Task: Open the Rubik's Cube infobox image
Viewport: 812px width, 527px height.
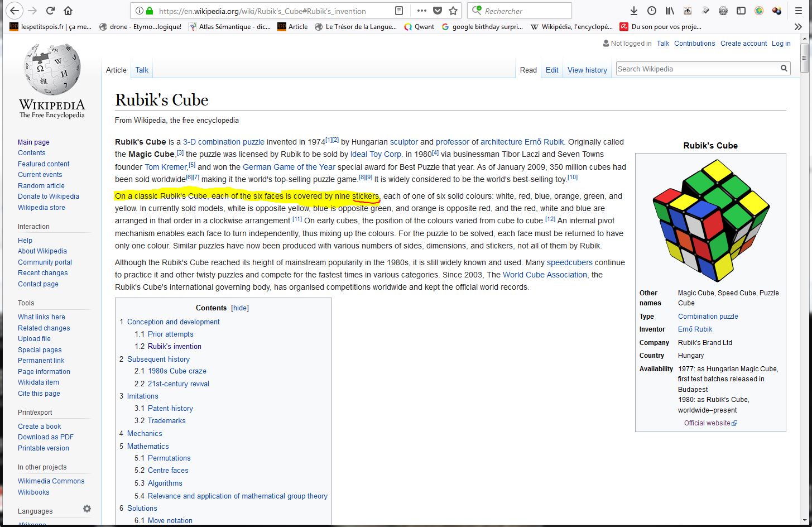Action: pos(710,220)
